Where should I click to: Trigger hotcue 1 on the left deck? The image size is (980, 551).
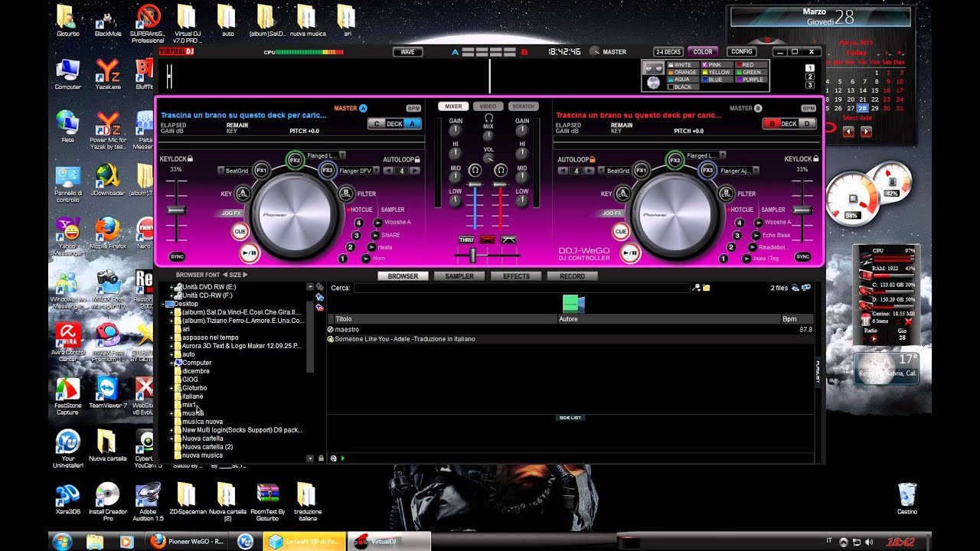[342, 259]
